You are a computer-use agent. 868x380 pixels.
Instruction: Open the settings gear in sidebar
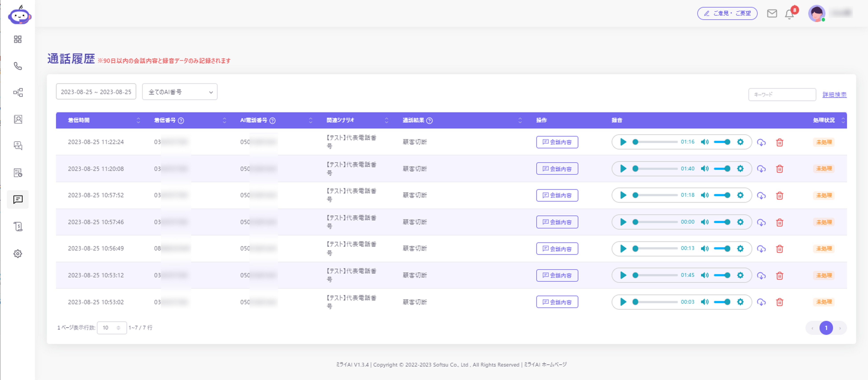coord(18,254)
